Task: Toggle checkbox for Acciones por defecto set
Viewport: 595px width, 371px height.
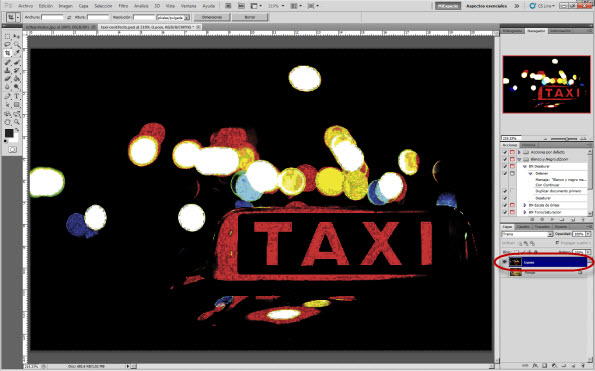Action: click(x=505, y=152)
